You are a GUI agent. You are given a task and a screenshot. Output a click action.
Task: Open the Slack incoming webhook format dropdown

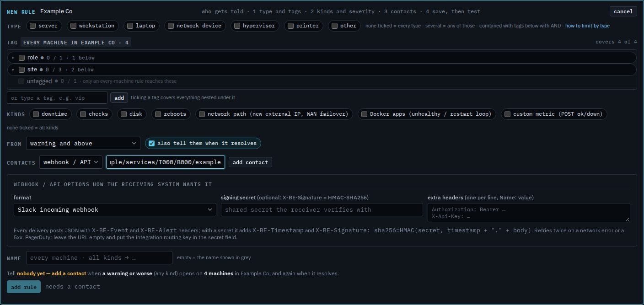tap(115, 209)
